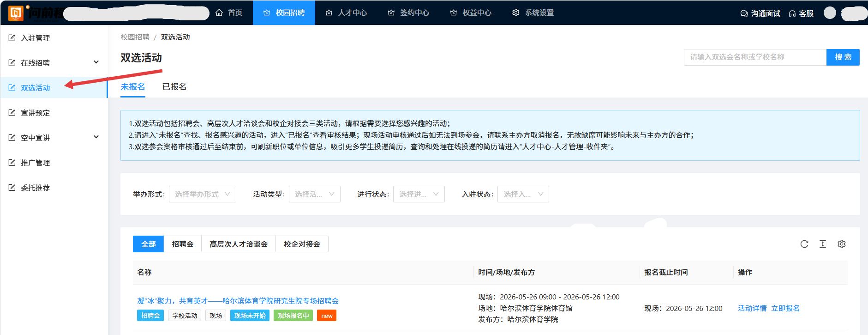This screenshot has height=335, width=868.
Task: Open 权益中心 in top navigation
Action: 471,12
